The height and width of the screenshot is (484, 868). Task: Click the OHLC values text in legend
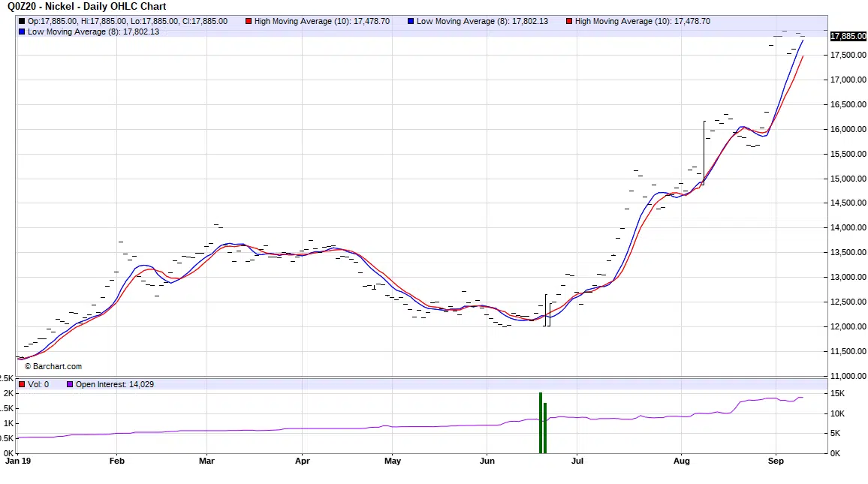(128, 22)
